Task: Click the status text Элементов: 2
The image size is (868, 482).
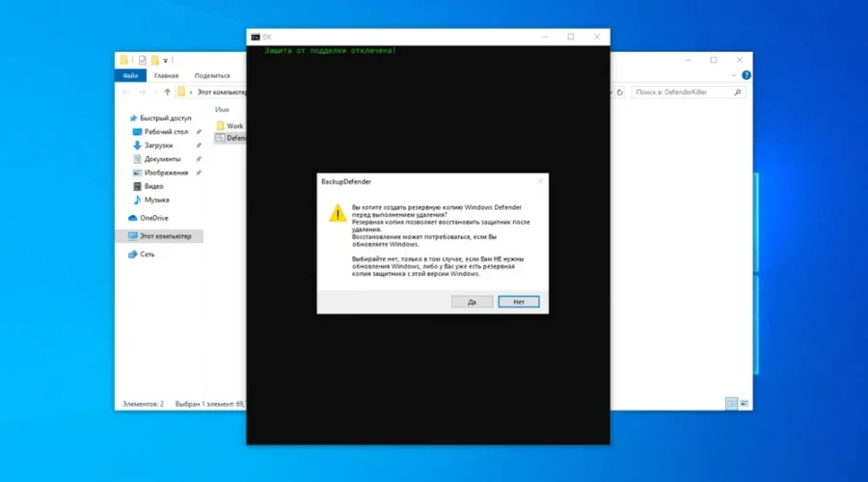Action: click(143, 404)
